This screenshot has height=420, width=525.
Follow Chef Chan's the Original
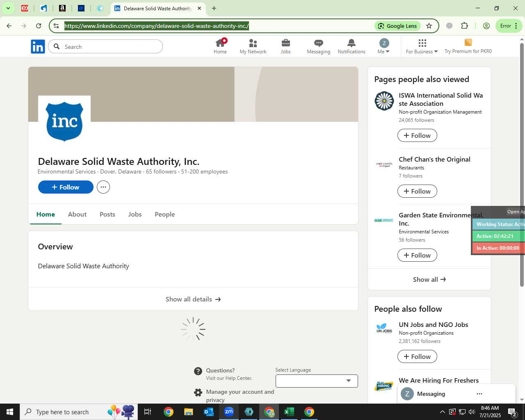[x=417, y=191]
